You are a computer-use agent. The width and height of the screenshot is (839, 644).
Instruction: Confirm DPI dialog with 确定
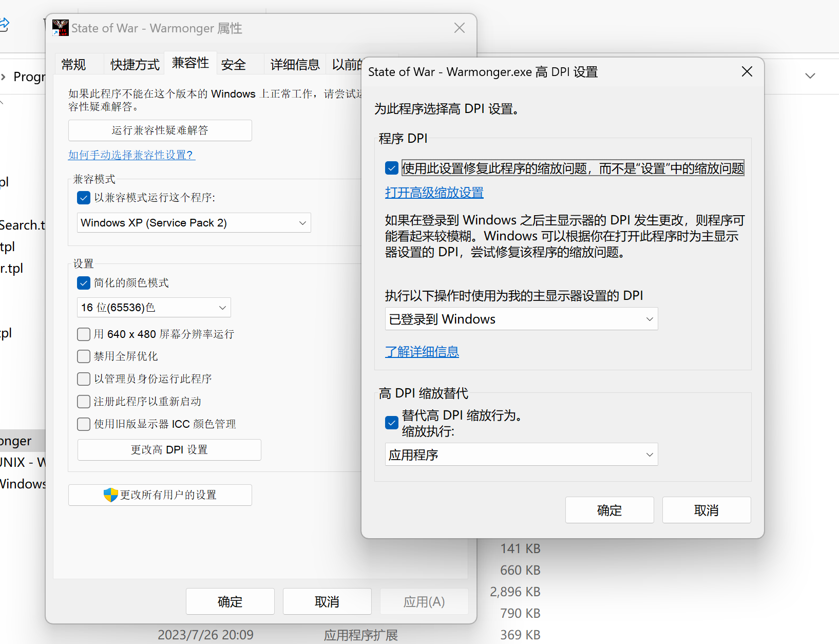tap(609, 510)
